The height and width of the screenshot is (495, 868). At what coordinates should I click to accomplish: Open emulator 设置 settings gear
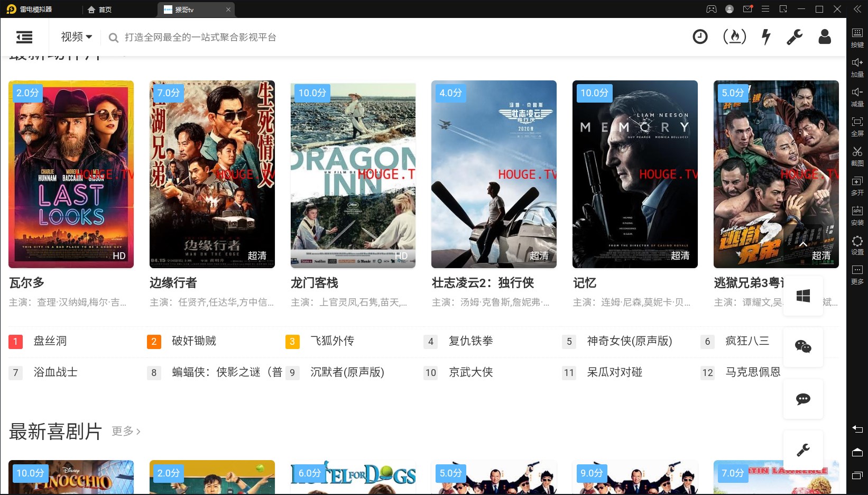[857, 245]
